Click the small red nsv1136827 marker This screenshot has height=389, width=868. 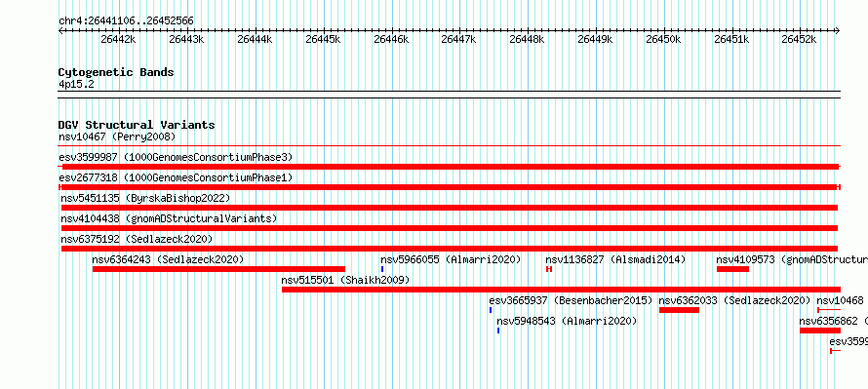point(549,269)
